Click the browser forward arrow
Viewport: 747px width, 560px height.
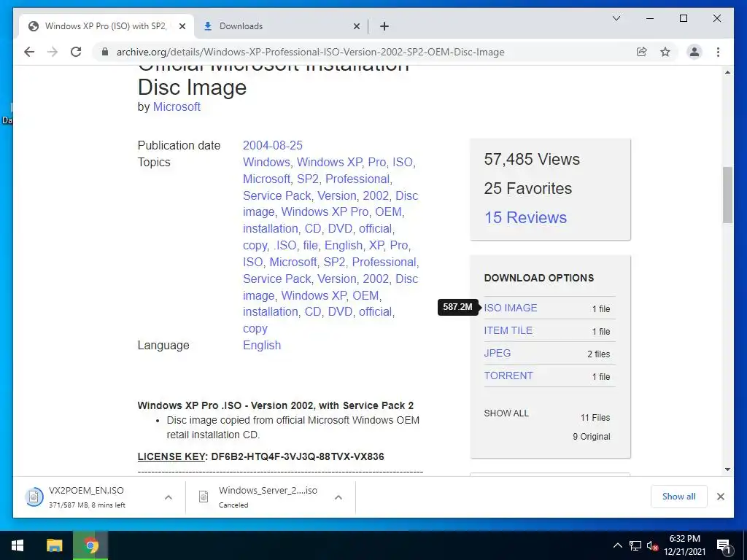[x=53, y=52]
